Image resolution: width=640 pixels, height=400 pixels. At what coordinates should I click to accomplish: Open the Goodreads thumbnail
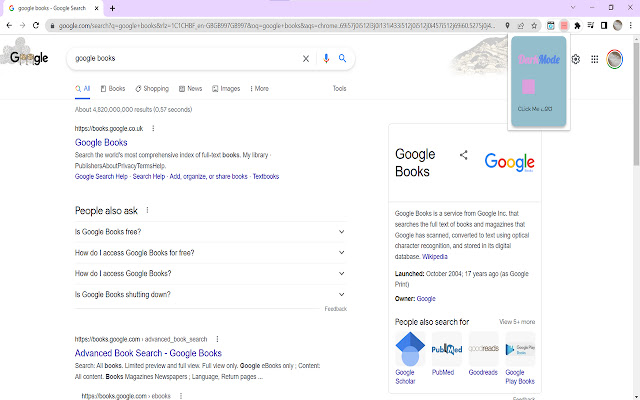[x=483, y=349]
